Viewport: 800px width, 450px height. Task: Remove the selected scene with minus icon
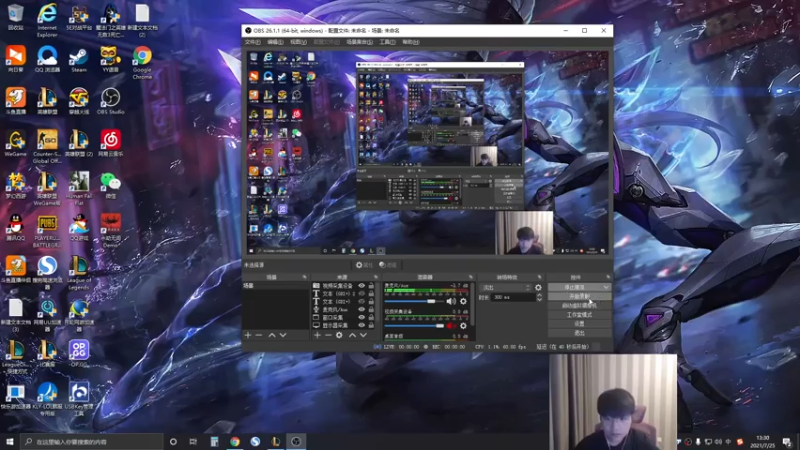pyautogui.click(x=259, y=335)
